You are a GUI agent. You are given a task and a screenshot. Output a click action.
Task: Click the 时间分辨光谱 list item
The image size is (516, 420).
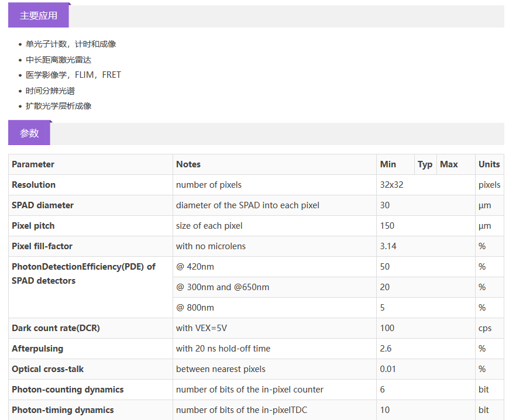pos(50,91)
